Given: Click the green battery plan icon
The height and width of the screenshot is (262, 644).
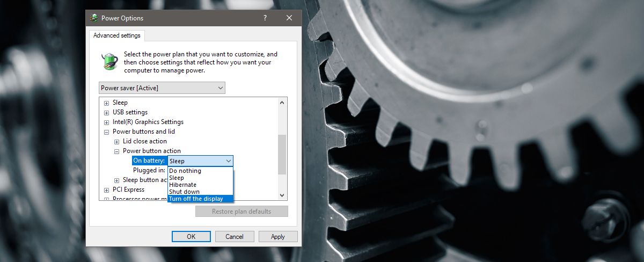Looking at the screenshot, I should (x=111, y=61).
